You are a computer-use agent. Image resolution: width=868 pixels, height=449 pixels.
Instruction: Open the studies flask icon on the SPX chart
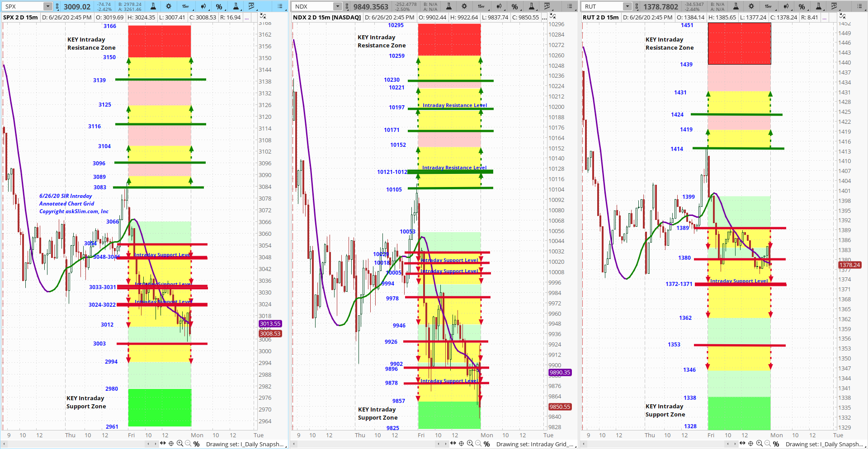(152, 6)
